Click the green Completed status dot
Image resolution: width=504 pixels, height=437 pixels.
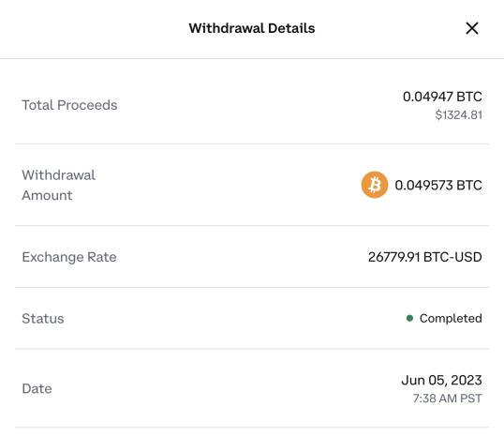coord(409,318)
